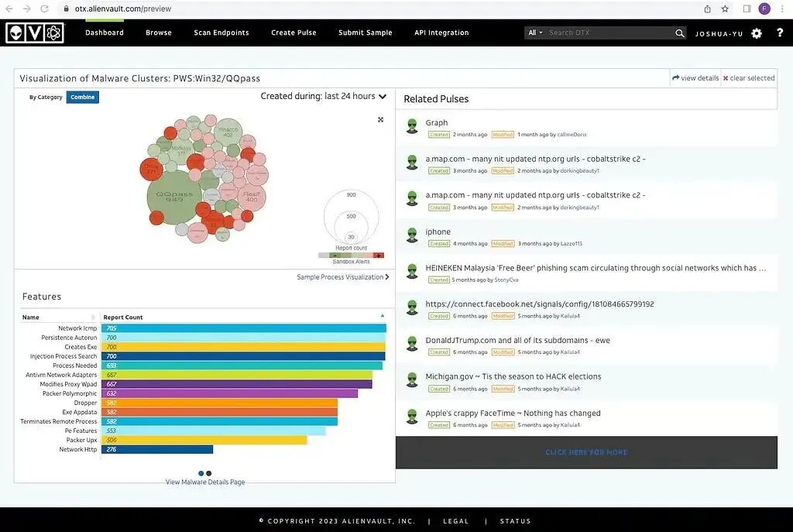
Task: Open the STATUS footer link
Action: 515,521
